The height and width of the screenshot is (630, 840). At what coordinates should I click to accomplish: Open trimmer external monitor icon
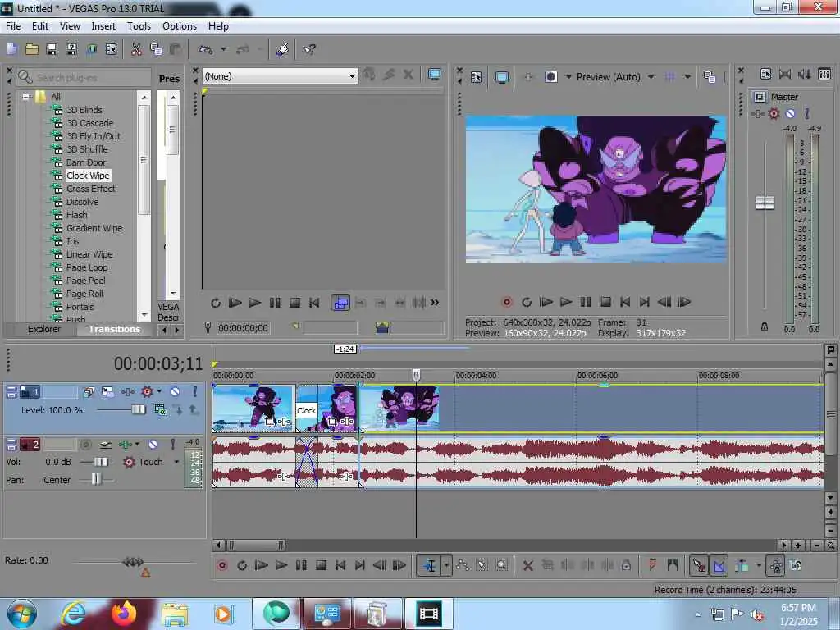[435, 75]
